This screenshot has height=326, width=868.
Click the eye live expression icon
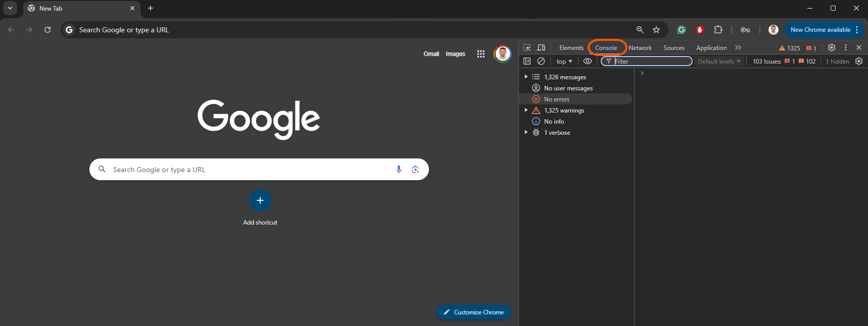pyautogui.click(x=588, y=61)
